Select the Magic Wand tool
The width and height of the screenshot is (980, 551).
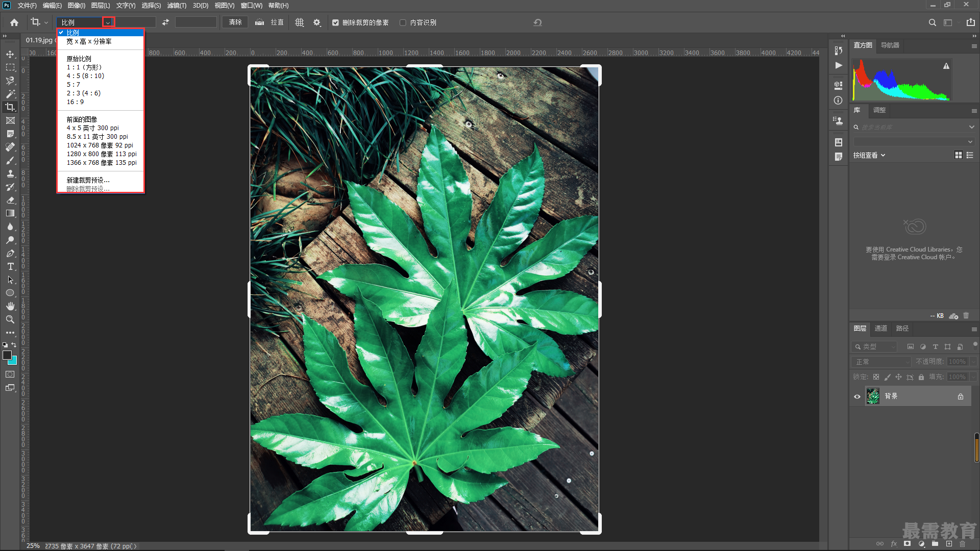click(x=10, y=94)
